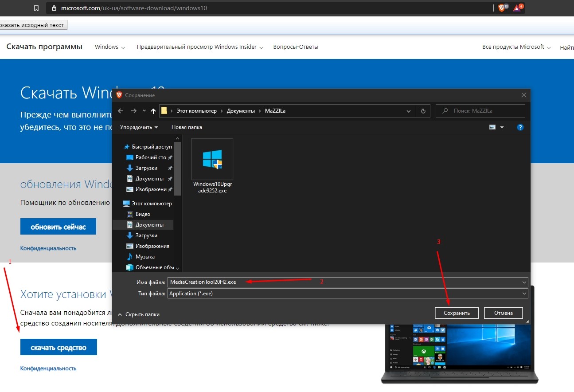
Task: Click Скачать программы header link
Action: point(44,47)
